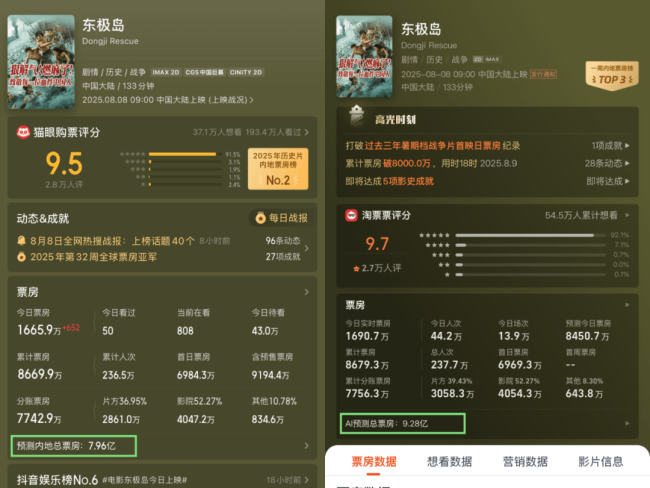The width and height of the screenshot is (650, 488).
Task: Click the Taopiaopiao five-star 92.1% rating bar
Action: (x=531, y=235)
